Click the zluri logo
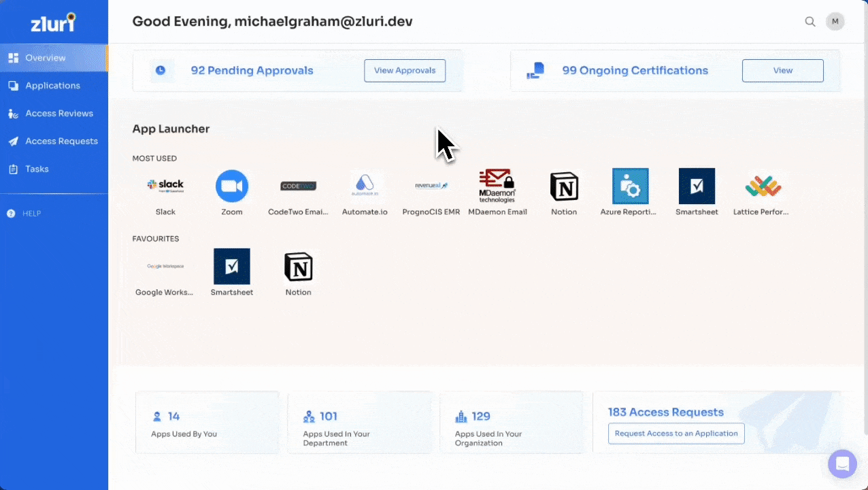The width and height of the screenshot is (868, 490). click(x=53, y=22)
